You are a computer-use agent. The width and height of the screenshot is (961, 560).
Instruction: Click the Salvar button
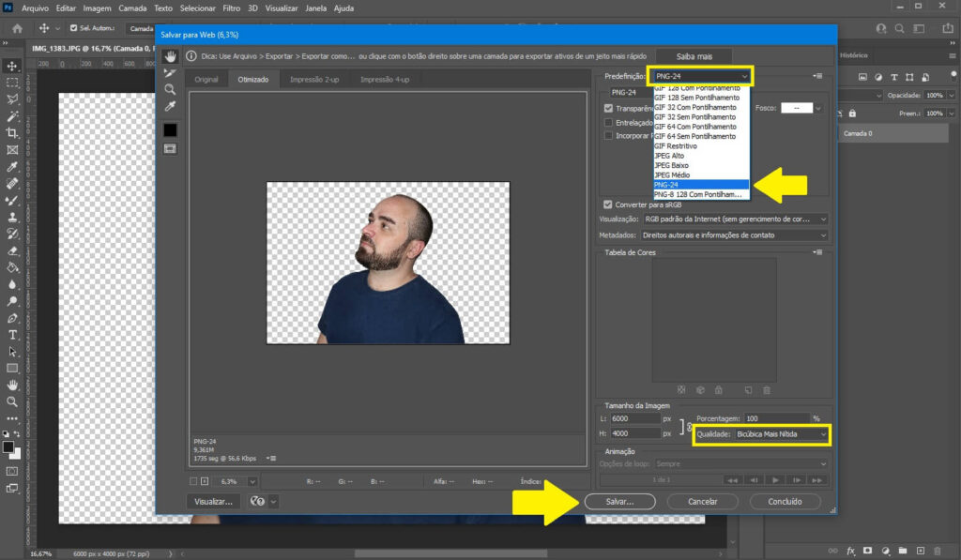pyautogui.click(x=619, y=502)
